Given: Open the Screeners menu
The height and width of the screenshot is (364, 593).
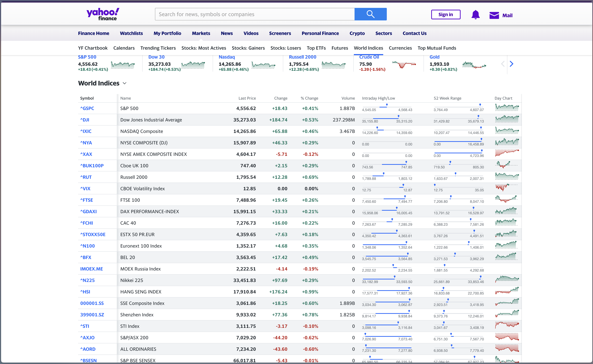Looking at the screenshot, I should coord(280,33).
